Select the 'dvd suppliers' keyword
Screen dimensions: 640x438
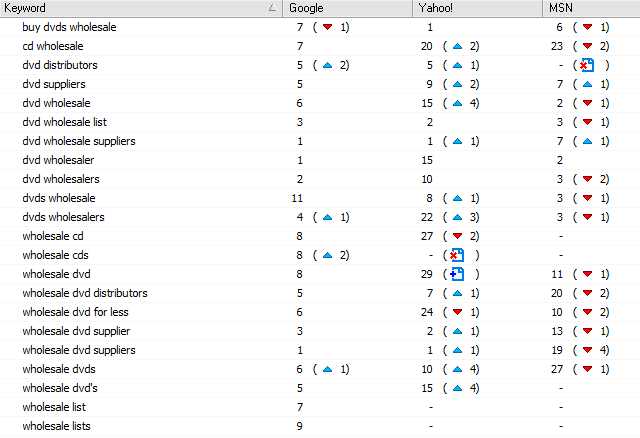[x=54, y=84]
